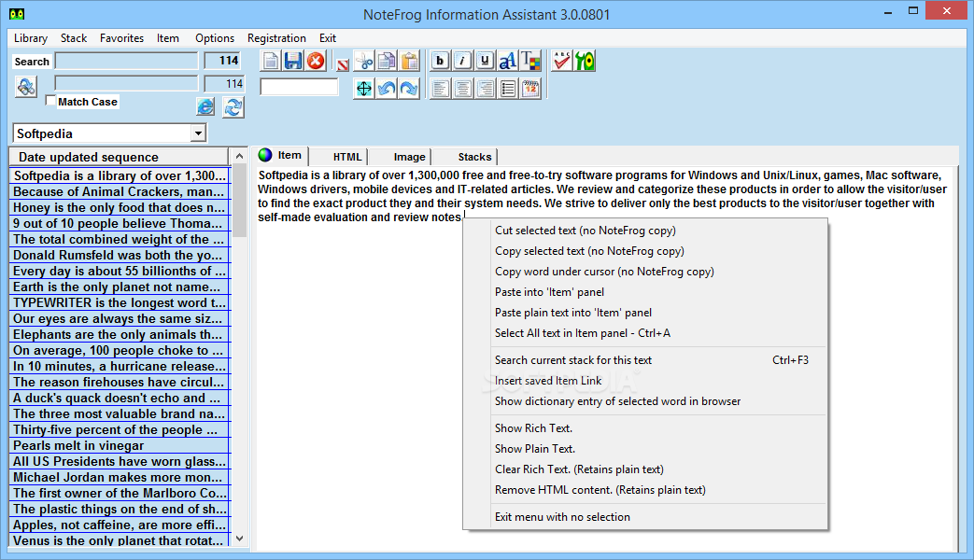Choose Search current stack for this text
This screenshot has width=974, height=560.
pos(644,360)
